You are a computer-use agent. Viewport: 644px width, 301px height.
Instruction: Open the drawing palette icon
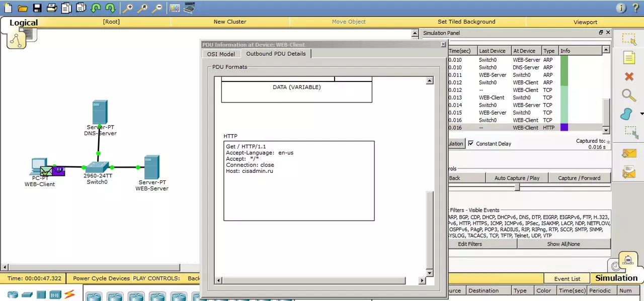pos(174,8)
